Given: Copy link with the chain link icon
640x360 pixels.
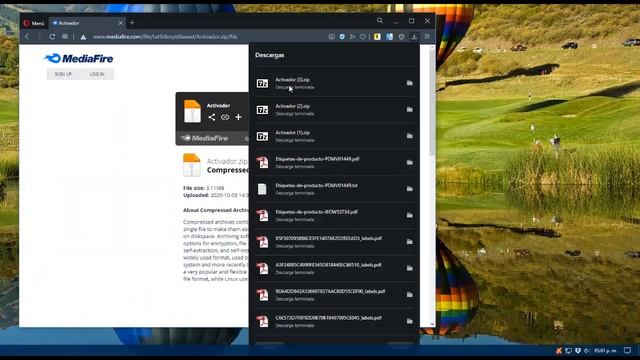Looking at the screenshot, I should pos(225,118).
